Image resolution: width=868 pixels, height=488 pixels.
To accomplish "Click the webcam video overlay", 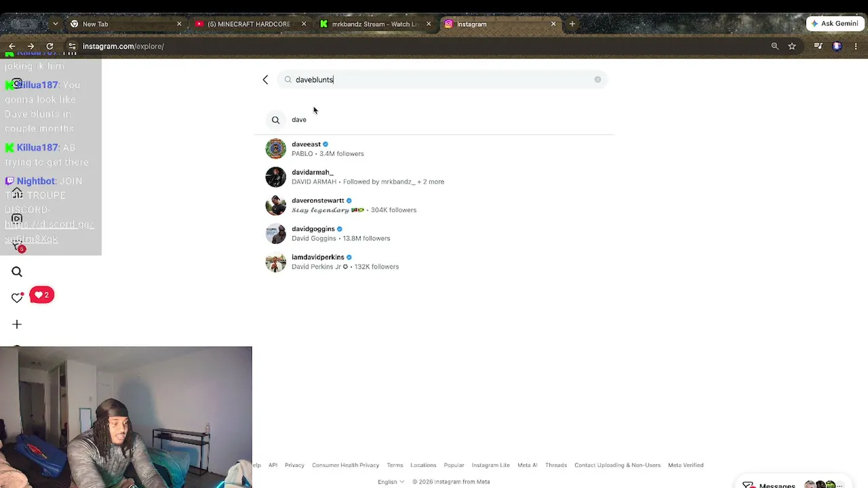I will click(x=126, y=417).
